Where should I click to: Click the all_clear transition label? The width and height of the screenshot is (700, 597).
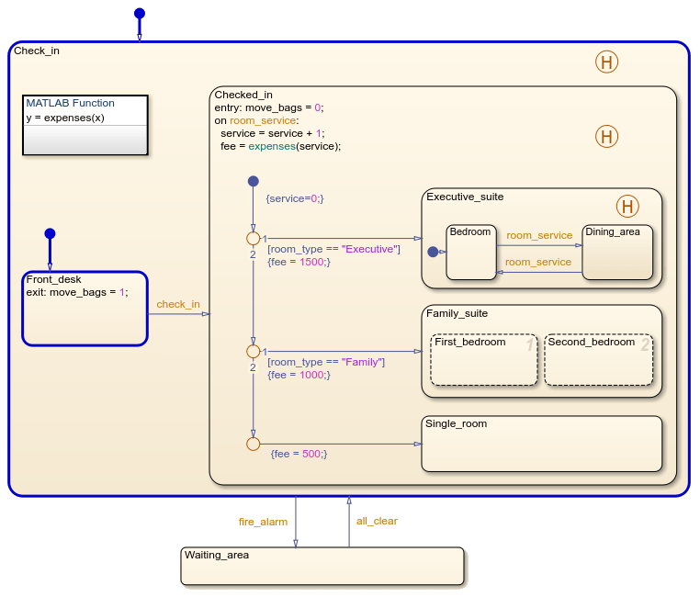point(377,521)
